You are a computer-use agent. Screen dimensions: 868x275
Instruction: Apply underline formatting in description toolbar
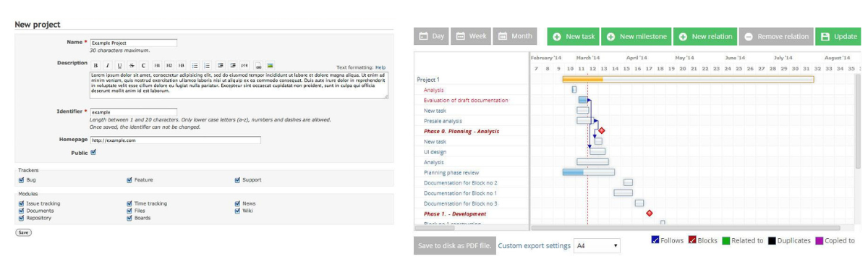120,65
